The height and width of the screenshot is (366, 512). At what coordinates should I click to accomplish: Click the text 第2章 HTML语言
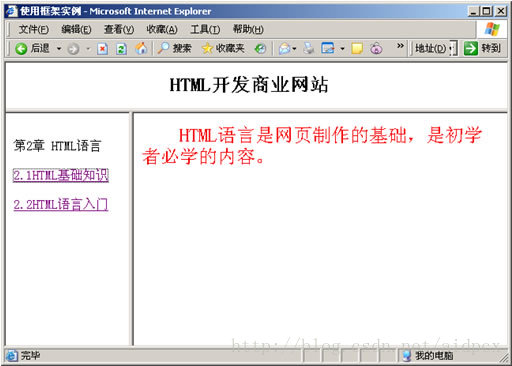pyautogui.click(x=57, y=146)
